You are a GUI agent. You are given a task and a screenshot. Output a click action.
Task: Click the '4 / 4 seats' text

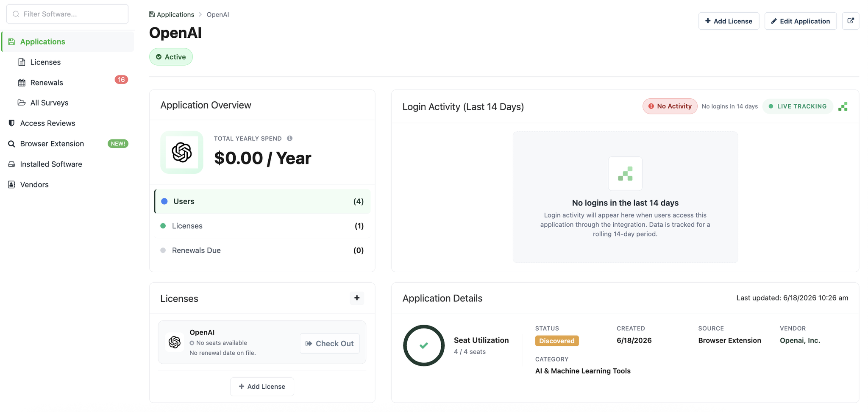pyautogui.click(x=470, y=352)
